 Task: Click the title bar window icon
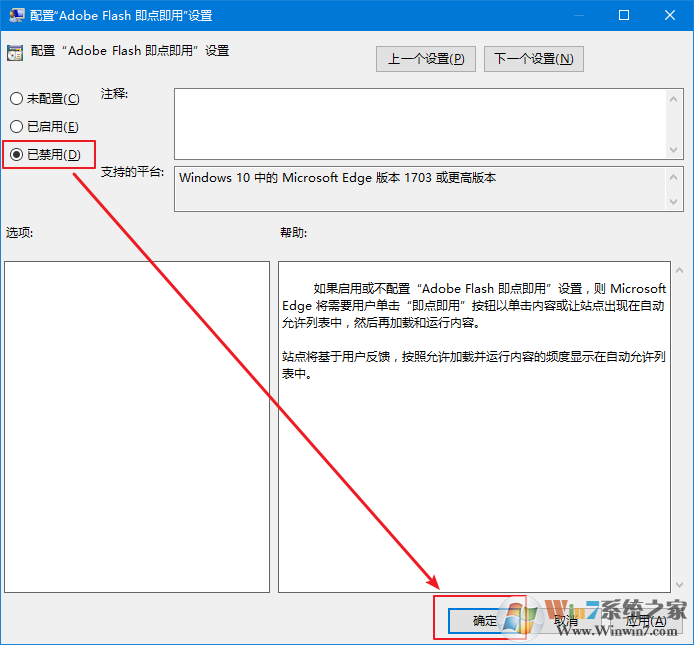tap(16, 15)
